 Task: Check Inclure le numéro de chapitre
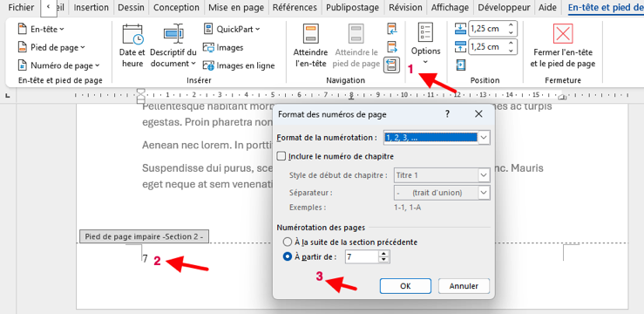(x=281, y=156)
